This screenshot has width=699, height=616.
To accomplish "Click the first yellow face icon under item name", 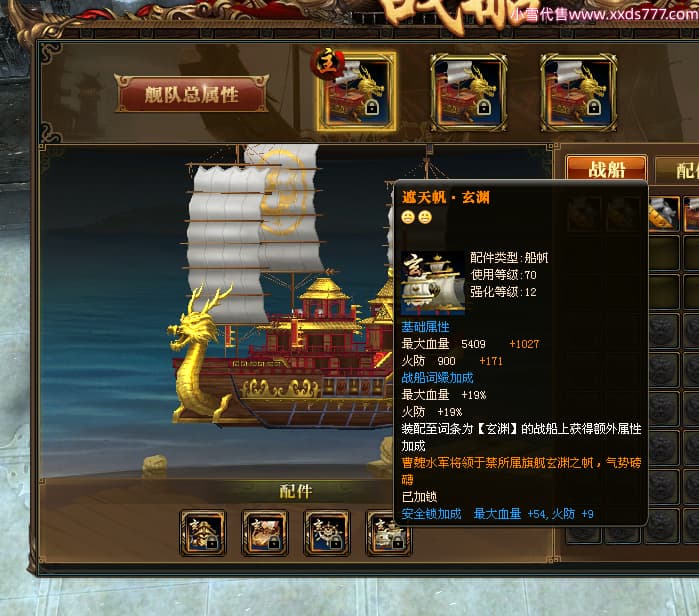I will pyautogui.click(x=408, y=217).
